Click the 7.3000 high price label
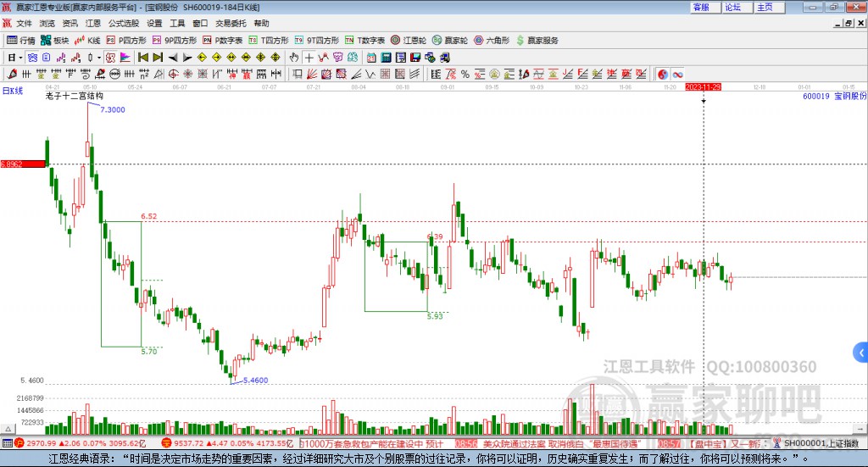The height and width of the screenshot is (467, 868). [113, 109]
